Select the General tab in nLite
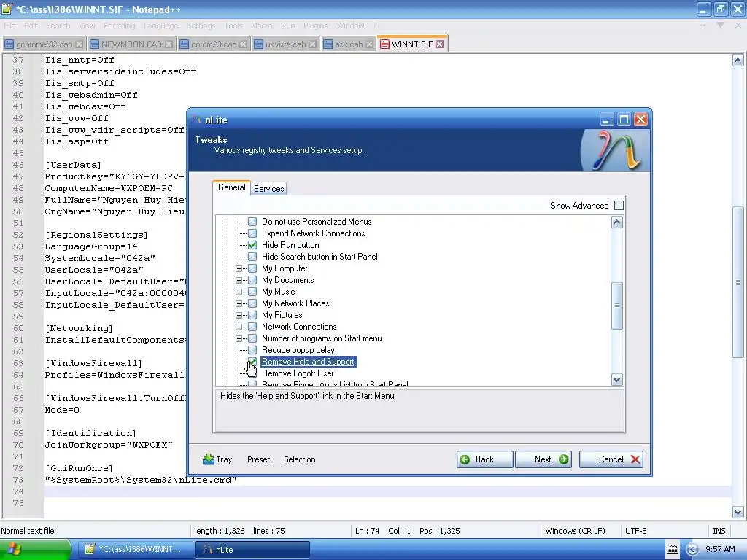Viewport: 747px width, 560px height. (231, 187)
